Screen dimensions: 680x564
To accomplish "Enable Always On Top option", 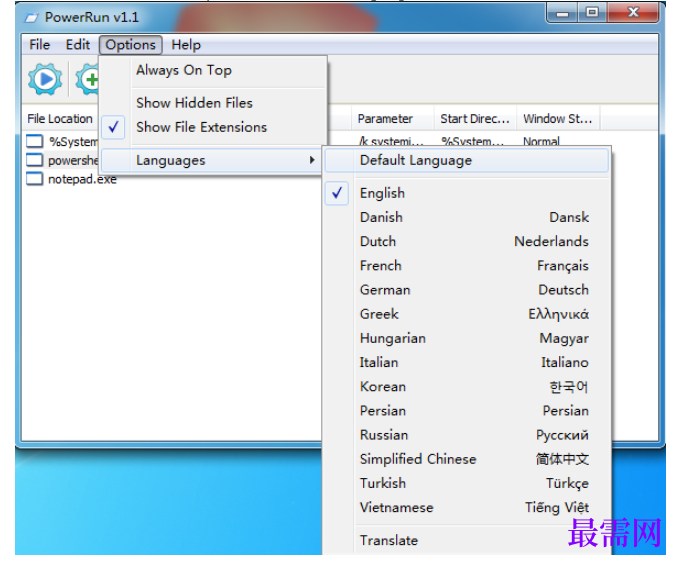I will [213, 70].
